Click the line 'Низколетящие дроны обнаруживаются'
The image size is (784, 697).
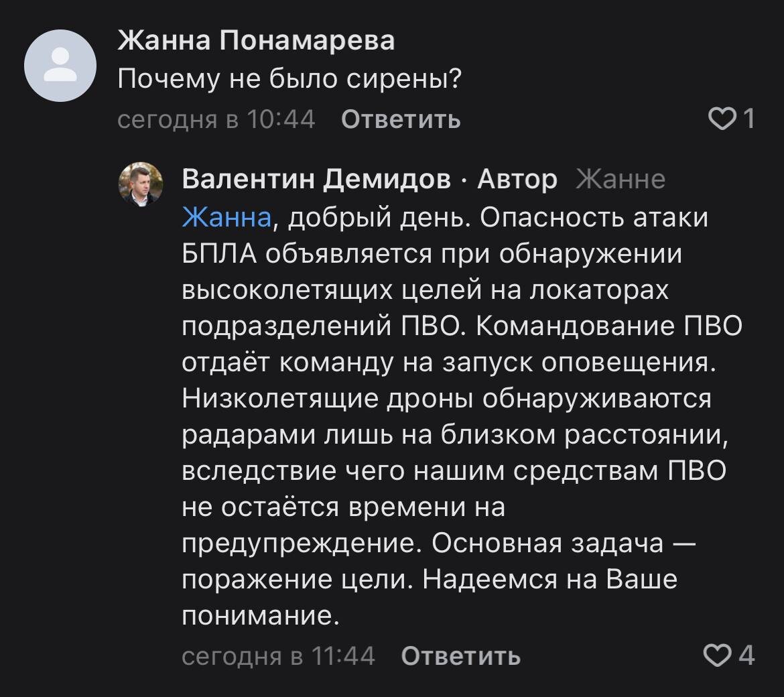coord(446,399)
